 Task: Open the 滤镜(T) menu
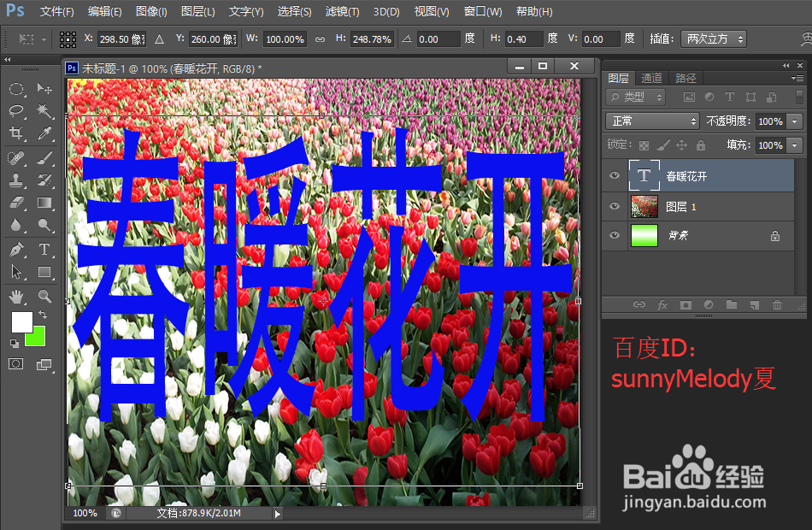pyautogui.click(x=342, y=11)
